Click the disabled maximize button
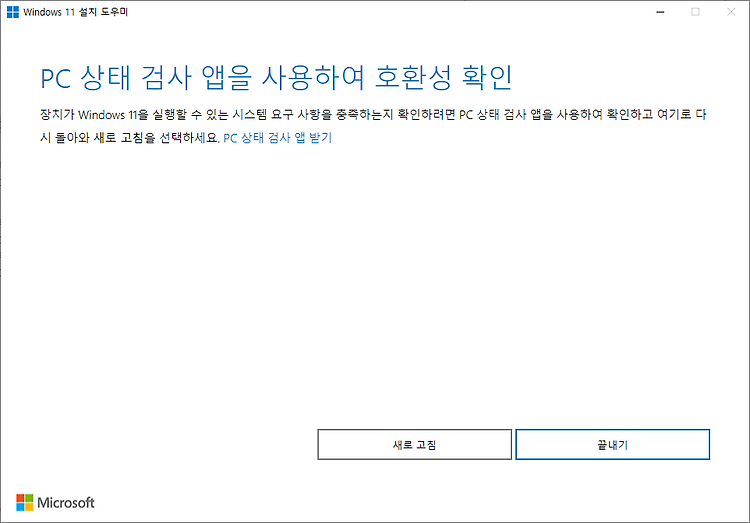Image resolution: width=750 pixels, height=523 pixels. pyautogui.click(x=695, y=12)
